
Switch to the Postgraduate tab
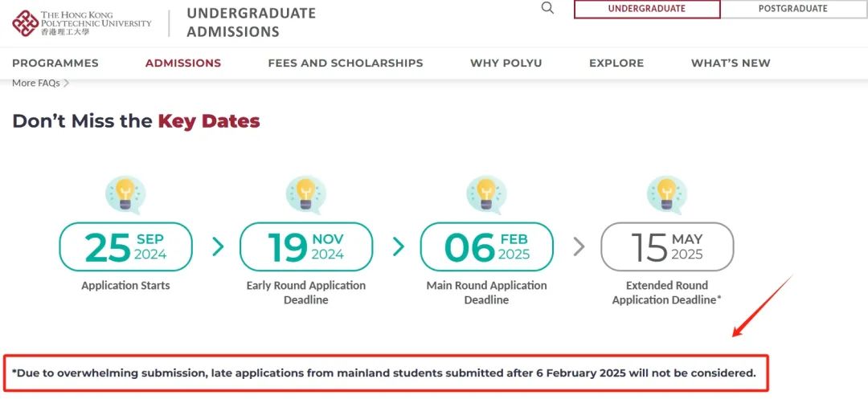tap(792, 9)
